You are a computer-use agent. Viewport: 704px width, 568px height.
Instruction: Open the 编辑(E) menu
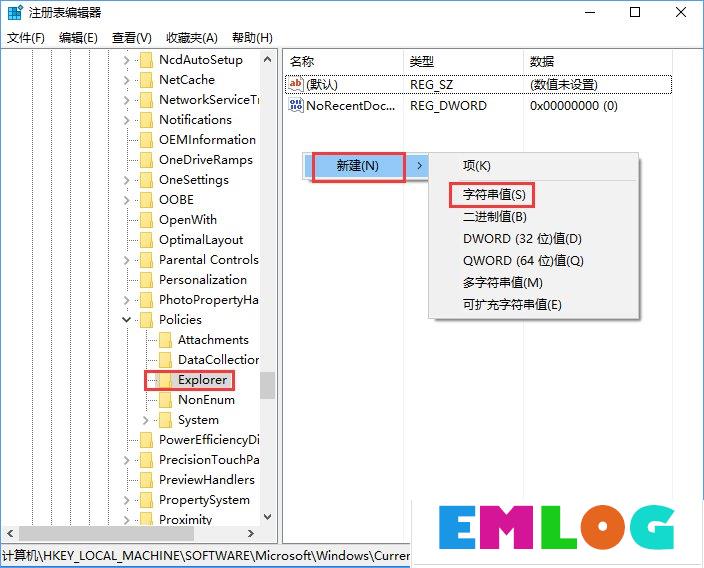(78, 38)
